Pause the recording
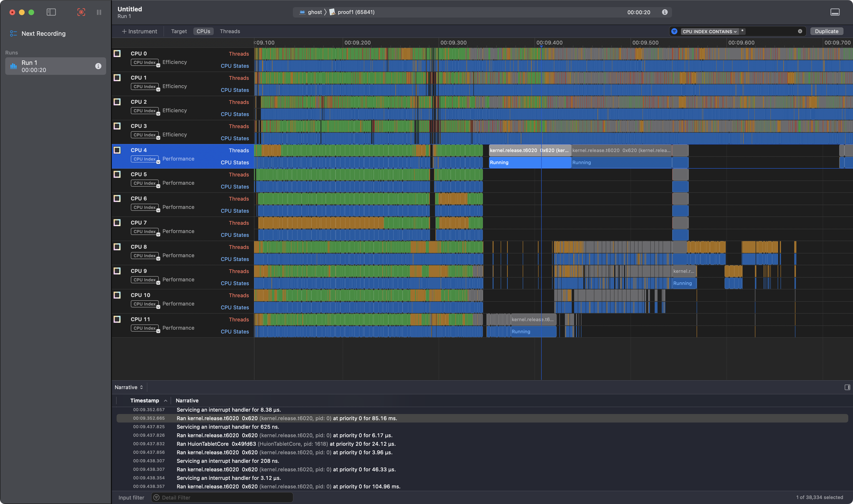The width and height of the screenshot is (853, 504). click(99, 12)
